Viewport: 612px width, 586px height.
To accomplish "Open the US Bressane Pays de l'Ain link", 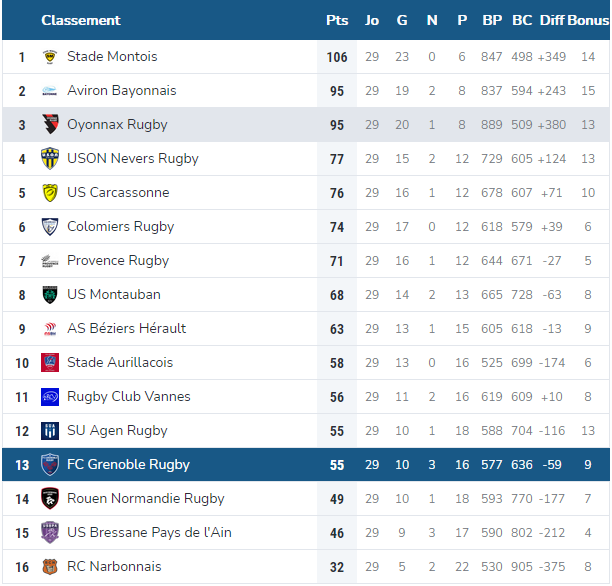I will click(x=149, y=533).
